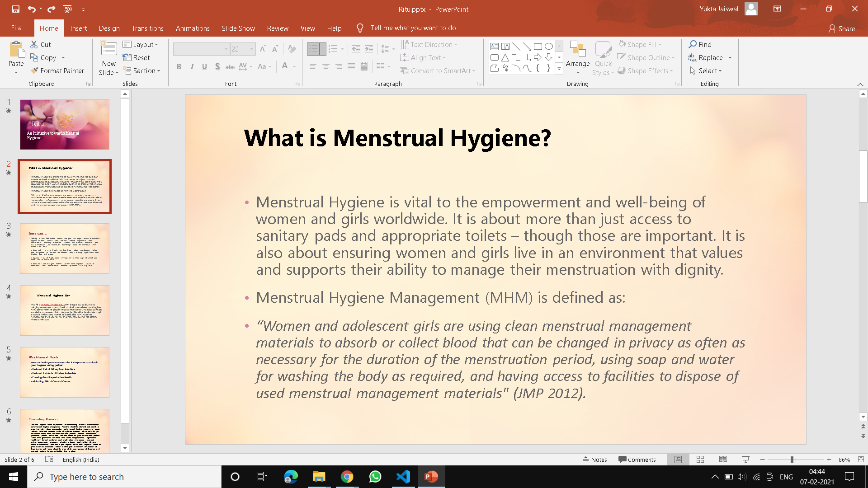868x488 pixels.
Task: Click fit slide to window icon
Action: tap(861, 460)
